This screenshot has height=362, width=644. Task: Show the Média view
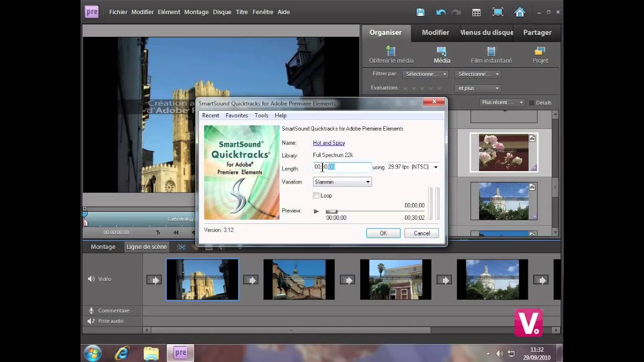tap(442, 55)
